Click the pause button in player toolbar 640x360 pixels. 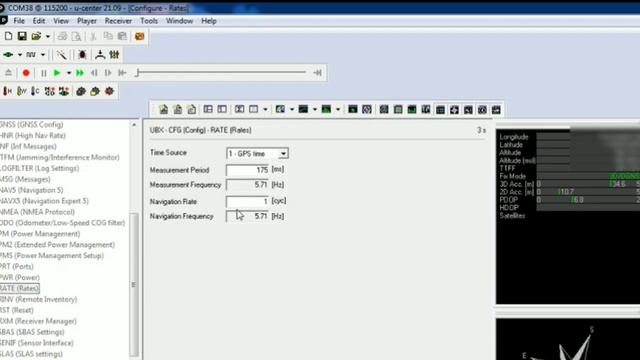[43, 73]
